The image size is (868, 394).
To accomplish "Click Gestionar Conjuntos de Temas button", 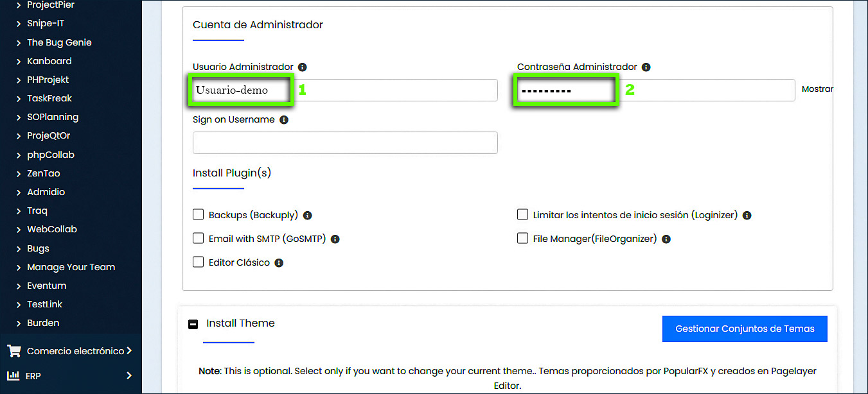I will (x=745, y=329).
